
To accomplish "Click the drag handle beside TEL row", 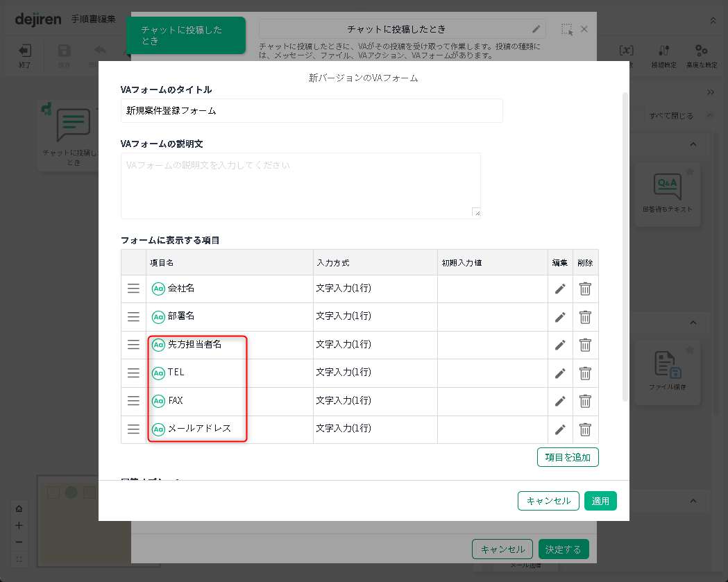I will [x=133, y=373].
